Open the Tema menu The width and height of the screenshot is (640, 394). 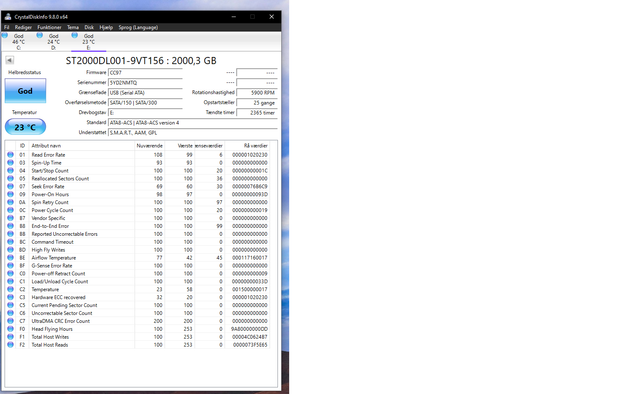[73, 27]
